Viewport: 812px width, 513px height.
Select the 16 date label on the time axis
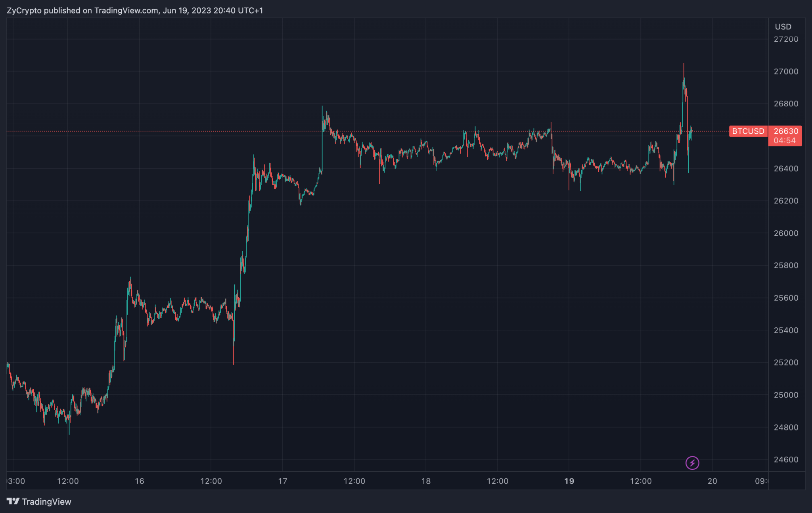139,481
